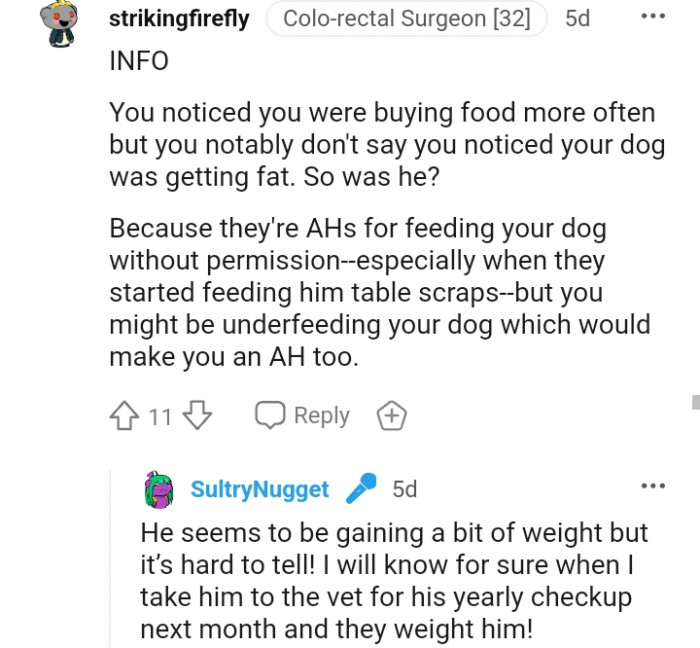Give an award with the plus badge icon

[391, 415]
